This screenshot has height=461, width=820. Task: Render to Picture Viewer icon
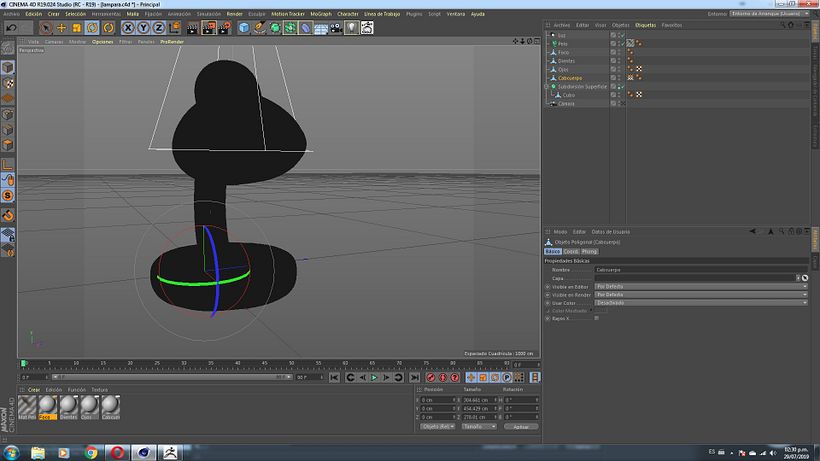208,28
